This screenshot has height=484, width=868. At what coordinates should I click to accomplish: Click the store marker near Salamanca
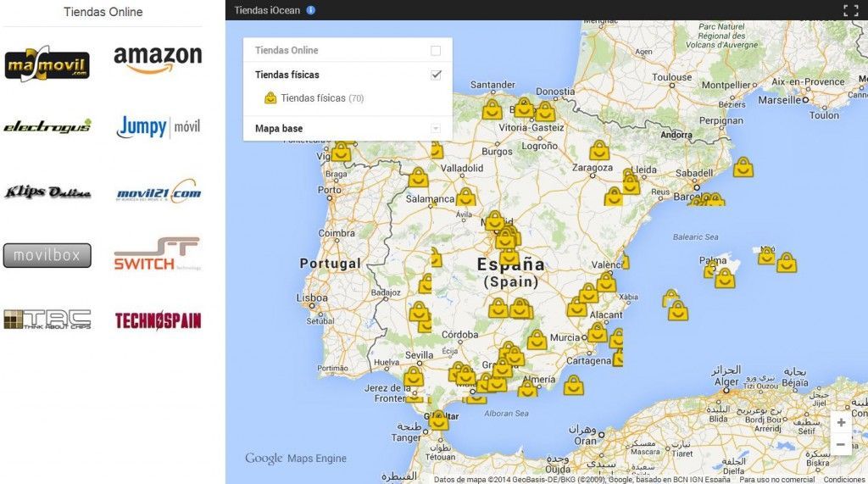coord(465,197)
